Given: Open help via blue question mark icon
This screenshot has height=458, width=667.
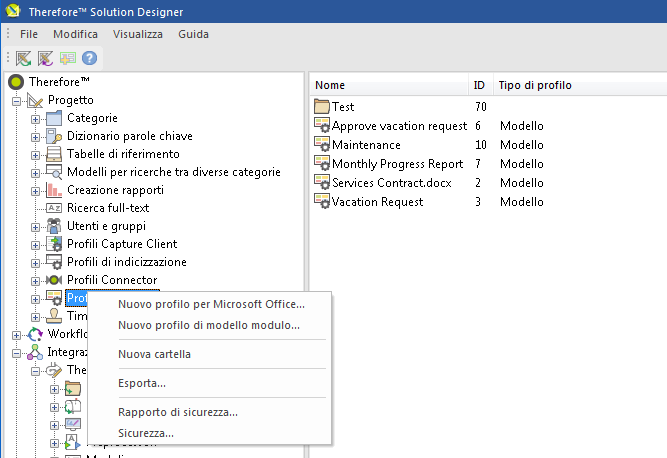Looking at the screenshot, I should click(89, 58).
